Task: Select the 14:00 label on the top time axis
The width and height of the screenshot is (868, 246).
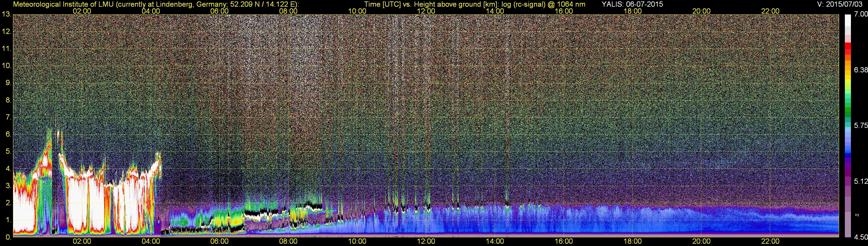Action: 495,11
